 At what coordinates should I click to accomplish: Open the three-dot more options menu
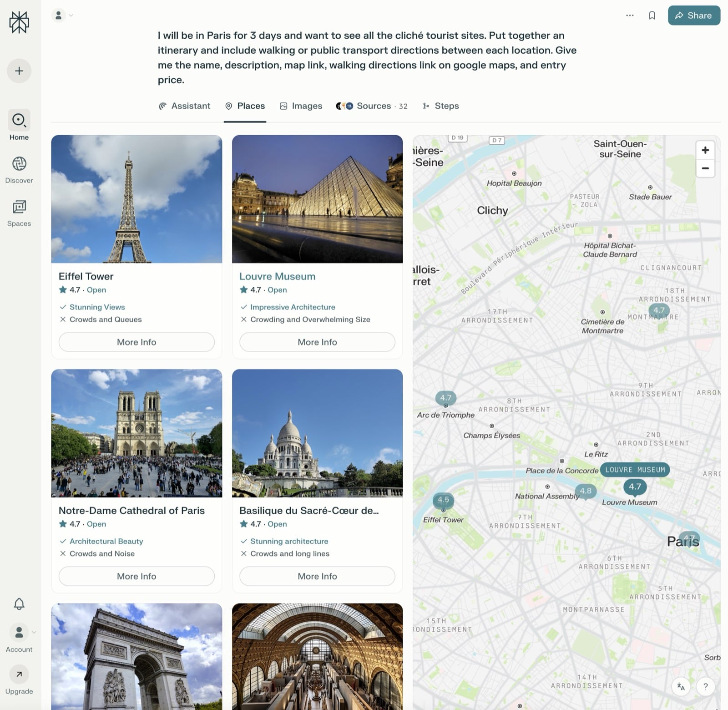pyautogui.click(x=630, y=15)
